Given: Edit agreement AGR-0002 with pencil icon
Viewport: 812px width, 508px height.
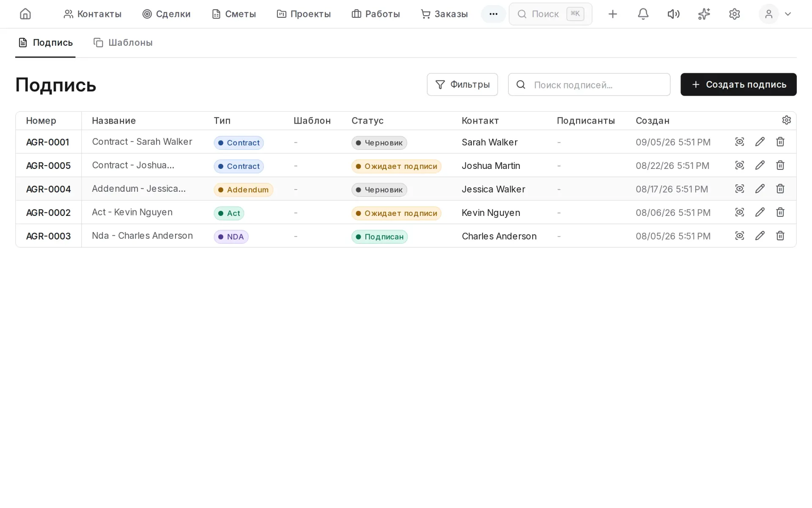Looking at the screenshot, I should click(x=760, y=212).
